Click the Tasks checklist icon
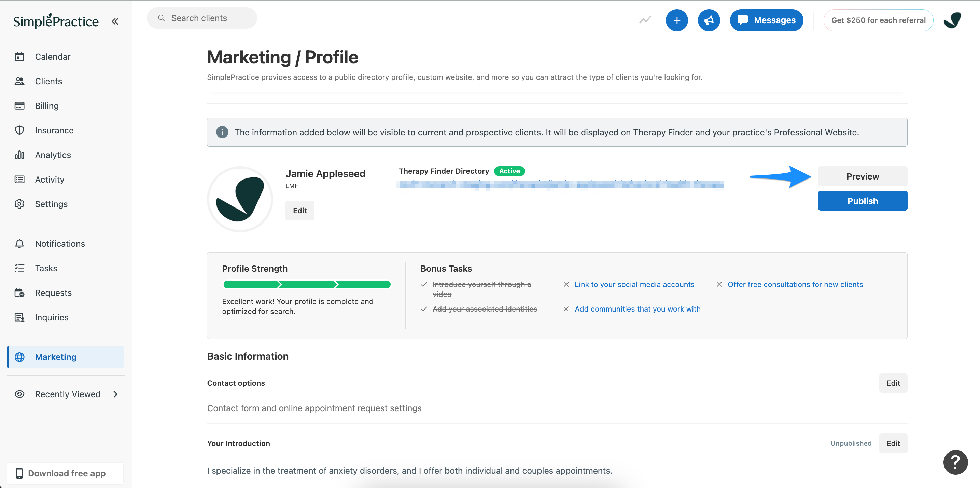Image resolution: width=980 pixels, height=488 pixels. coord(19,268)
